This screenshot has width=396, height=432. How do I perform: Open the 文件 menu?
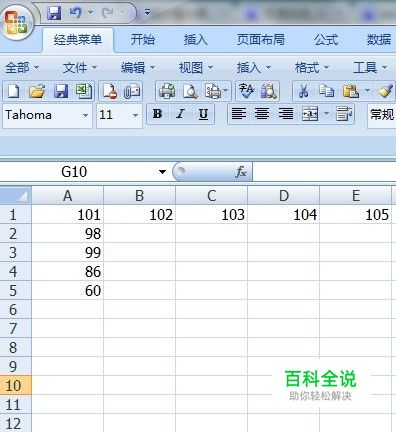80,68
